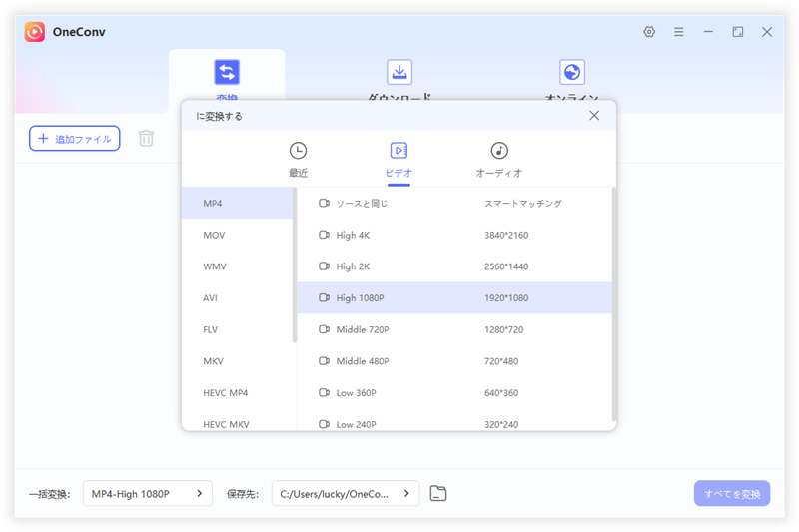Screen dimensions: 799x532
Task: Choose FLV format in list
Action: click(237, 329)
